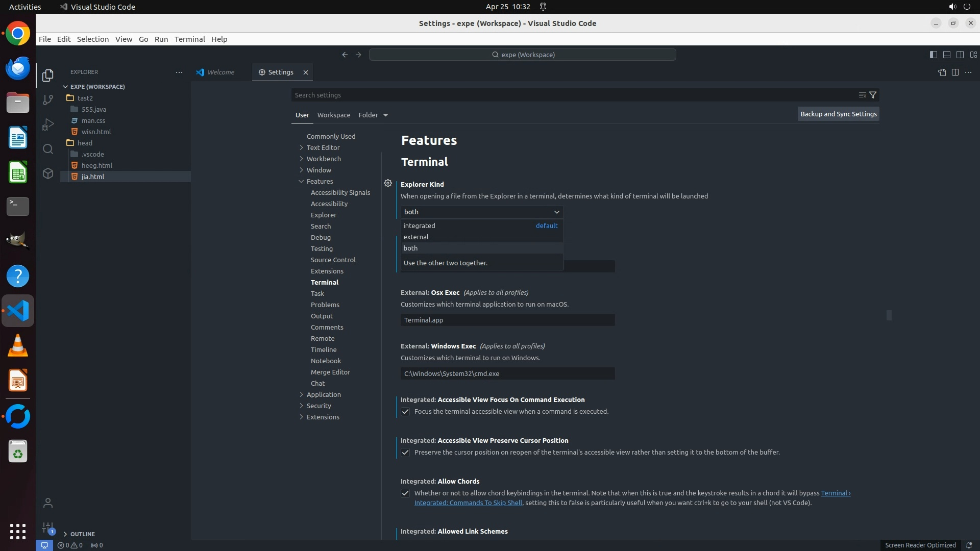Toggle the Allow Chords checkbox
Image resolution: width=980 pixels, height=551 pixels.
[405, 493]
